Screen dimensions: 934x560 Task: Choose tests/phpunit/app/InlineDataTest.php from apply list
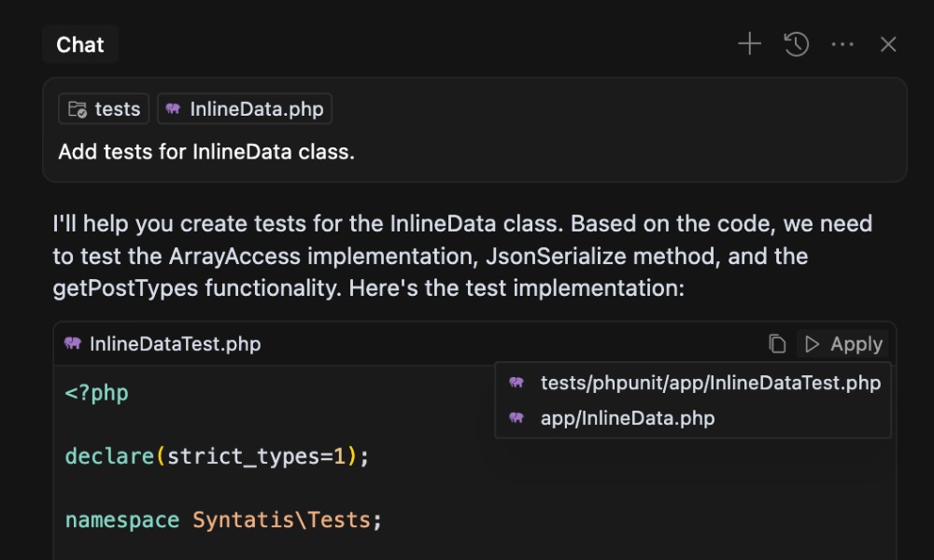tap(693, 383)
